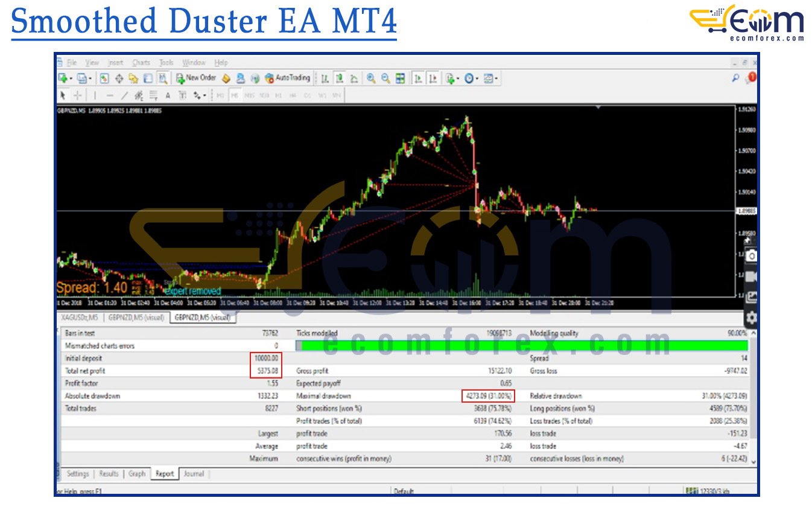Viewport: 812px width, 524px height.
Task: Select the arrow cursor tool
Action: pyautogui.click(x=62, y=95)
